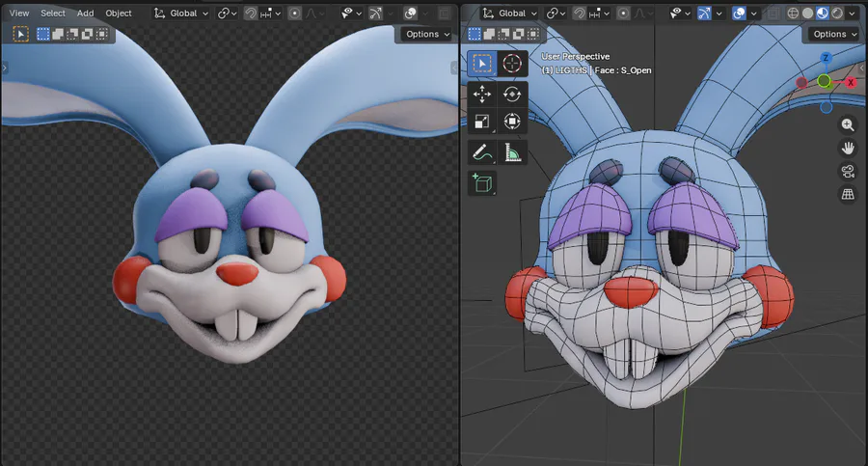The height and width of the screenshot is (466, 868).
Task: Toggle camera view in right viewport
Action: click(x=848, y=172)
